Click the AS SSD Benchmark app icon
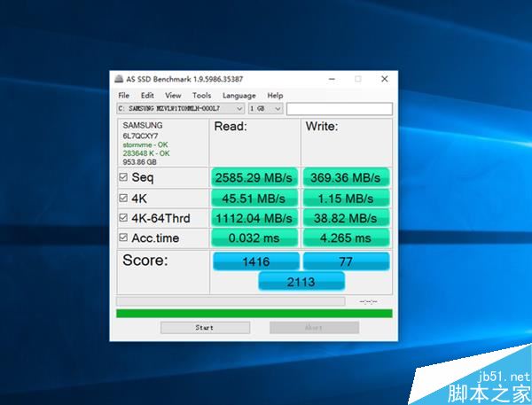Image resolution: width=532 pixels, height=405 pixels. (119, 79)
